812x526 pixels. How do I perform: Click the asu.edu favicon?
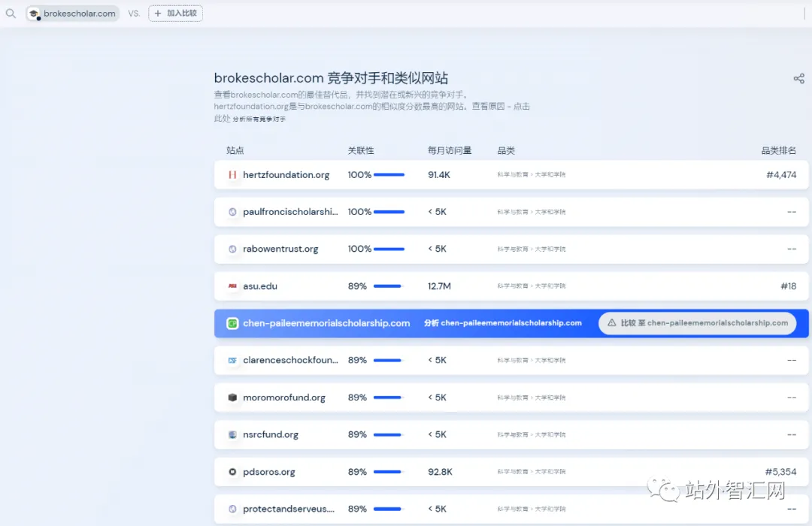pyautogui.click(x=232, y=286)
